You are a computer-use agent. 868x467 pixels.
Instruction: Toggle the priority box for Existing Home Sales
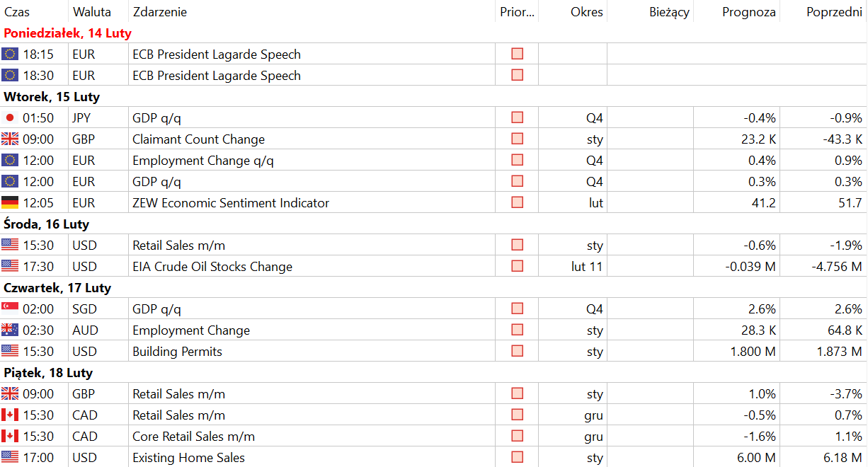pyautogui.click(x=517, y=457)
